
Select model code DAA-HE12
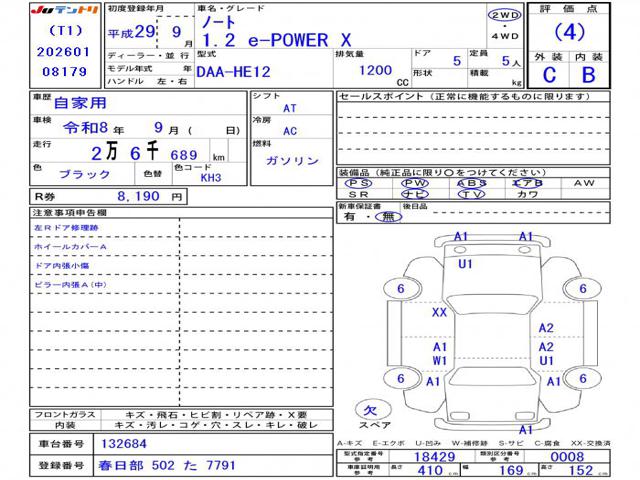(233, 72)
